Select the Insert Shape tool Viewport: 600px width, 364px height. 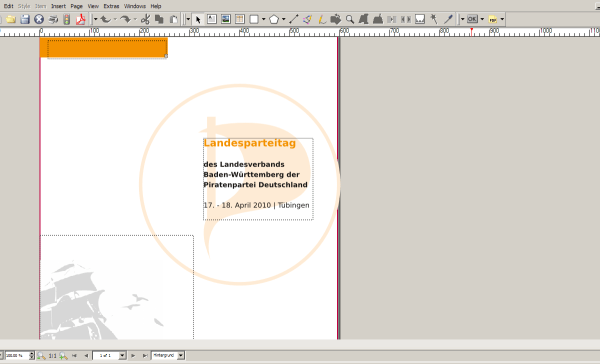point(254,19)
